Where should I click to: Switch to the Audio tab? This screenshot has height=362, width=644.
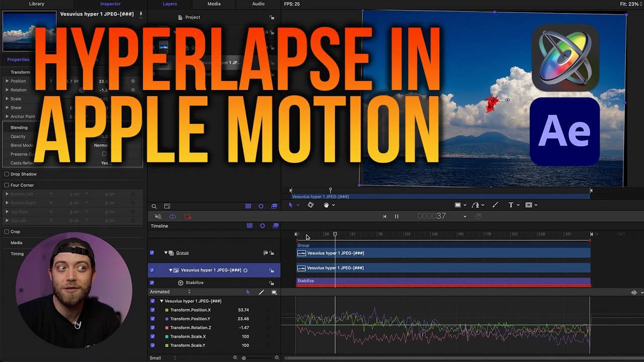(x=258, y=4)
